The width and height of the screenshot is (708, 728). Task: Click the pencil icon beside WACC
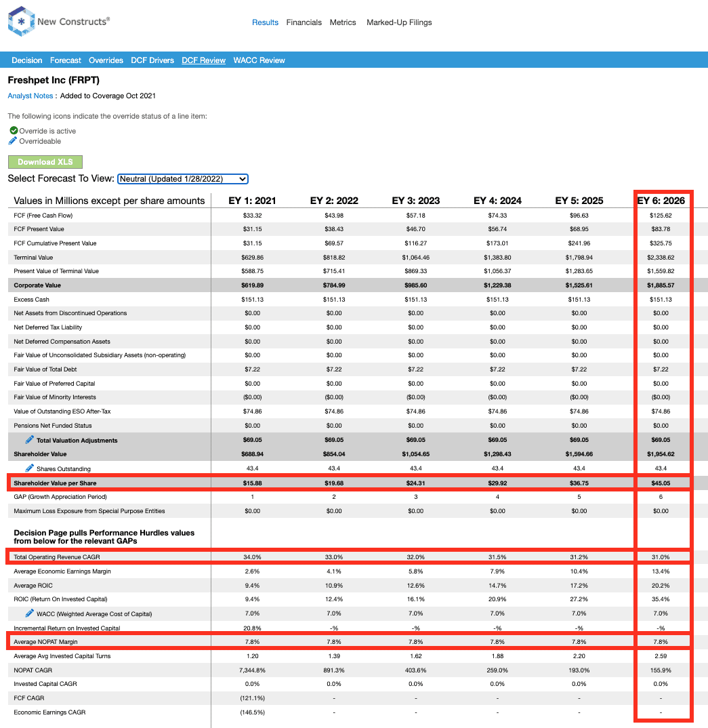pyautogui.click(x=30, y=613)
